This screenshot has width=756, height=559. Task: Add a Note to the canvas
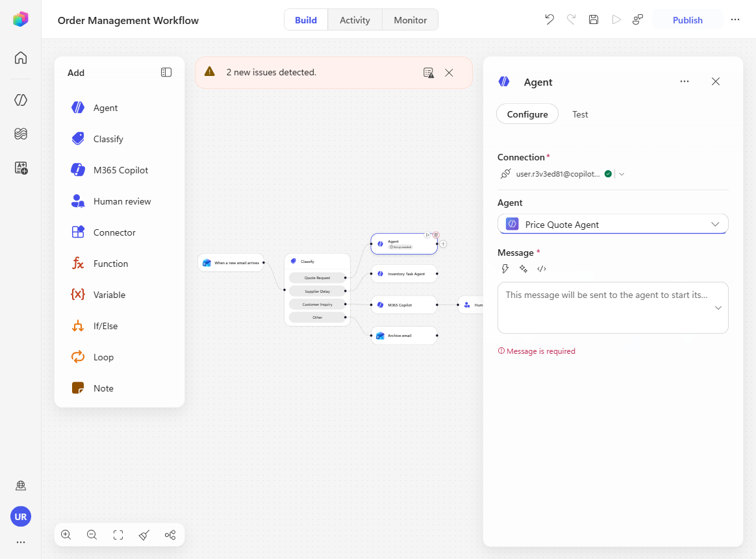tap(119, 388)
